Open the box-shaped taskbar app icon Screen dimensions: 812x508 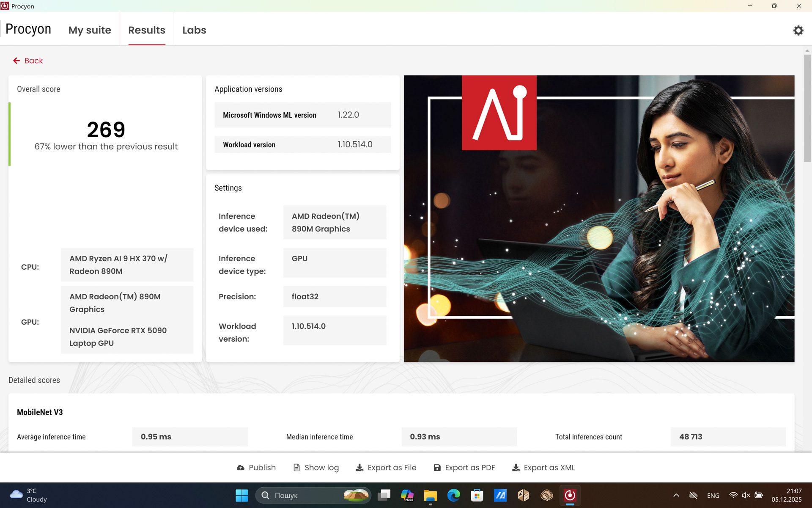[x=524, y=495]
